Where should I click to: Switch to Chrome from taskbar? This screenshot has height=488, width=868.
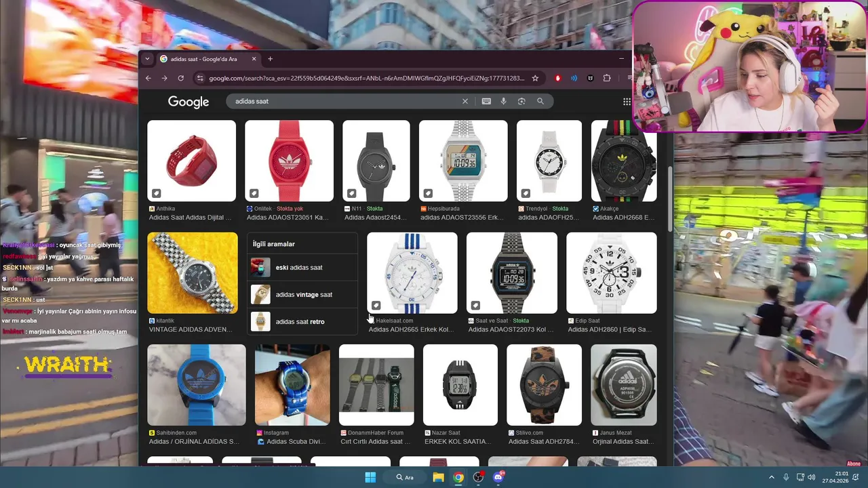click(x=459, y=477)
